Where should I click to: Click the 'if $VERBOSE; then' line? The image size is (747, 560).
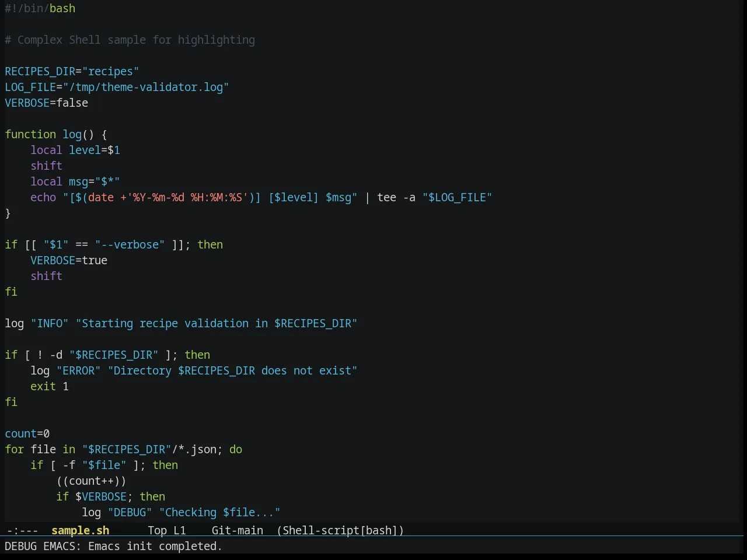coord(110,496)
